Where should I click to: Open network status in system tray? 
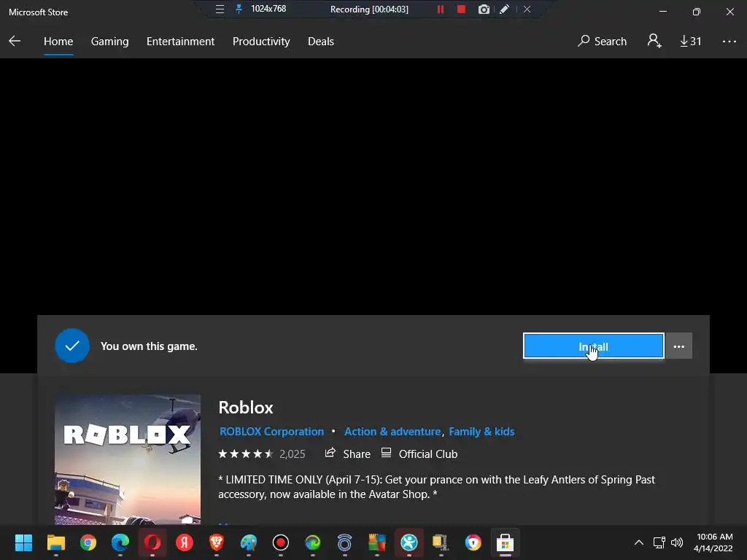pos(659,542)
